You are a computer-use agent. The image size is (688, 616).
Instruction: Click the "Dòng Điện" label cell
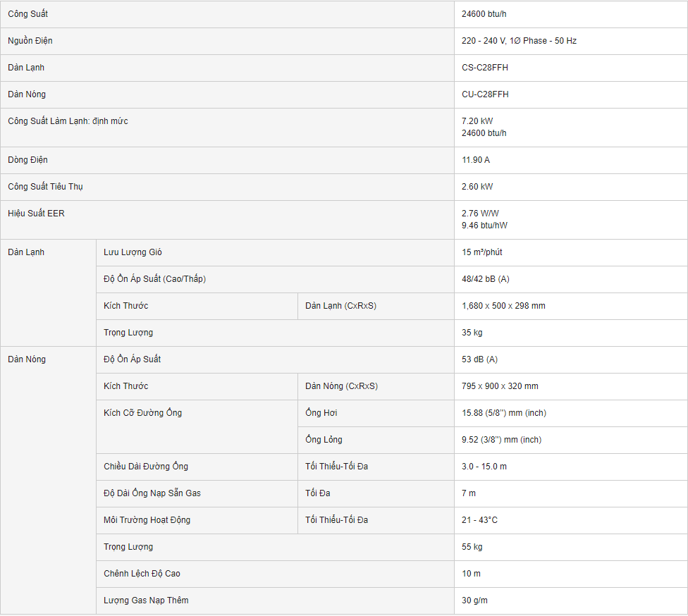pyautogui.click(x=28, y=160)
